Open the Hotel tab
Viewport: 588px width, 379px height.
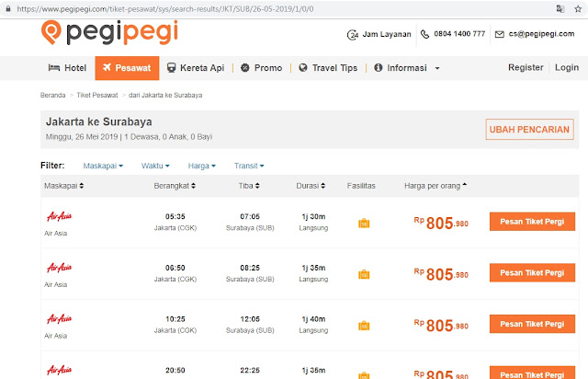tap(67, 68)
